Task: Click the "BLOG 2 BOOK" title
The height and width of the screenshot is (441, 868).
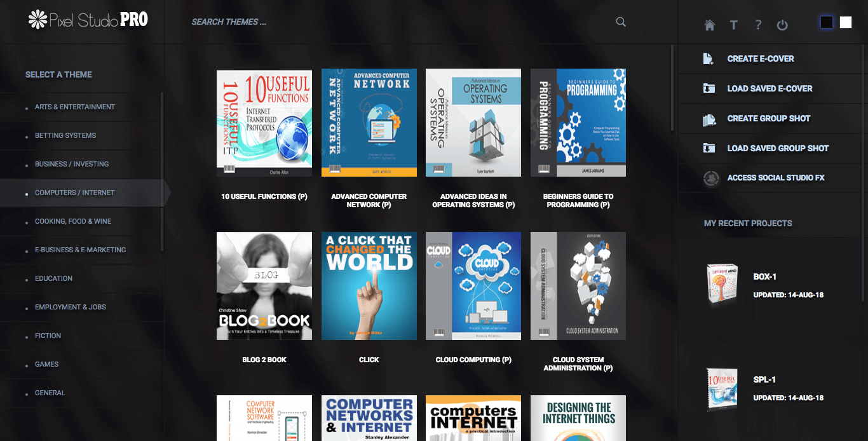Action: (264, 360)
